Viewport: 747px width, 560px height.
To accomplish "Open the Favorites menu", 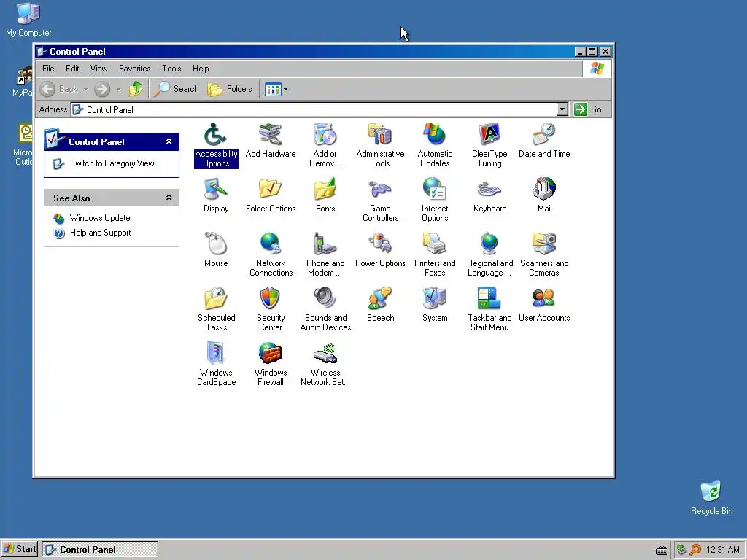I will pyautogui.click(x=134, y=69).
